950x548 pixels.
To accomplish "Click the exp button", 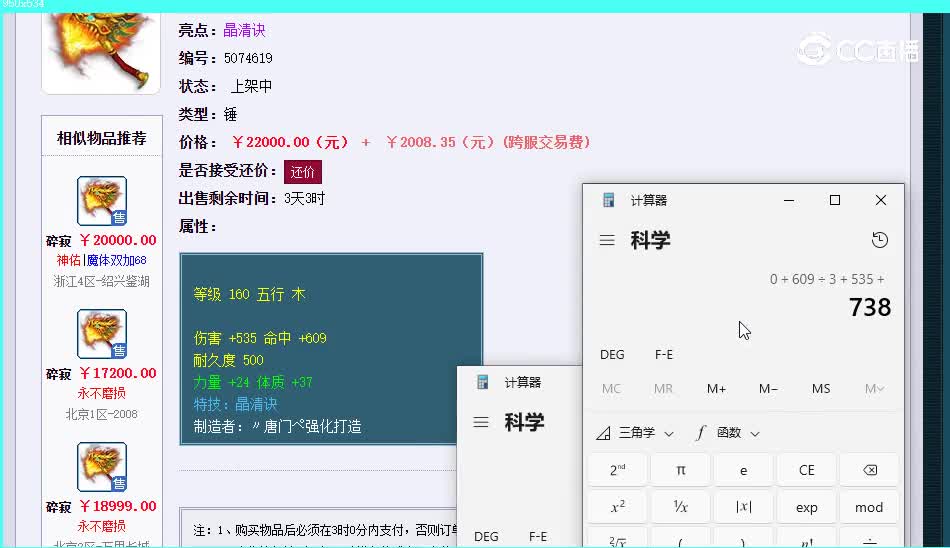I will [x=806, y=507].
